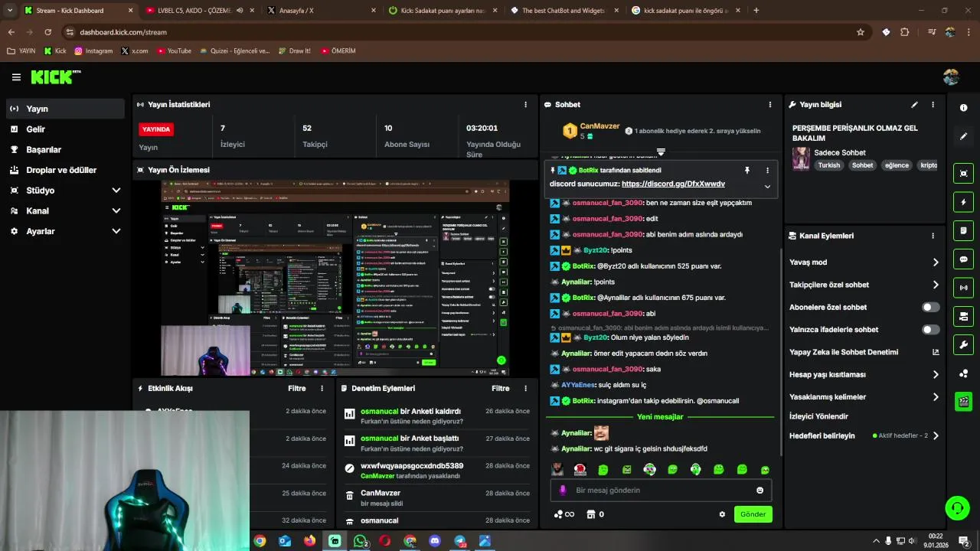This screenshot has width=980, height=551.
Task: Open the discord.gg/DfxXwwdv link
Action: (x=673, y=184)
